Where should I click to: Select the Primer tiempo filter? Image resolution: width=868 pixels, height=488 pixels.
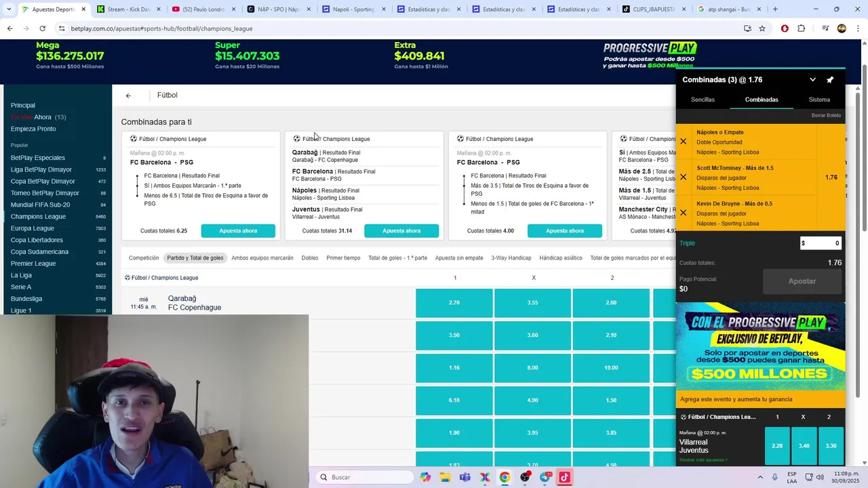343,258
